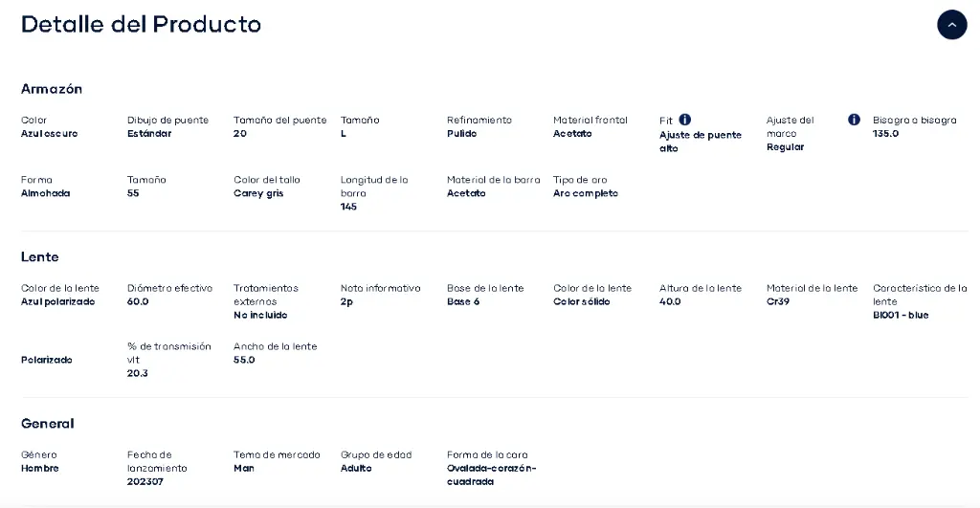
Task: Click the Bisagra a bisagra 135.0 value
Action: [885, 134]
